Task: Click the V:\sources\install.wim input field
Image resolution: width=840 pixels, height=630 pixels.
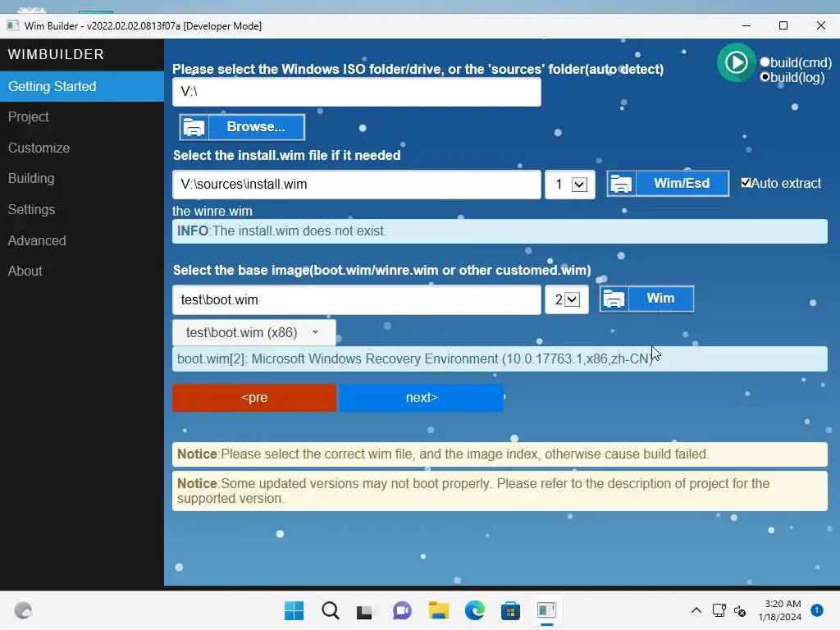Action: coord(357,185)
